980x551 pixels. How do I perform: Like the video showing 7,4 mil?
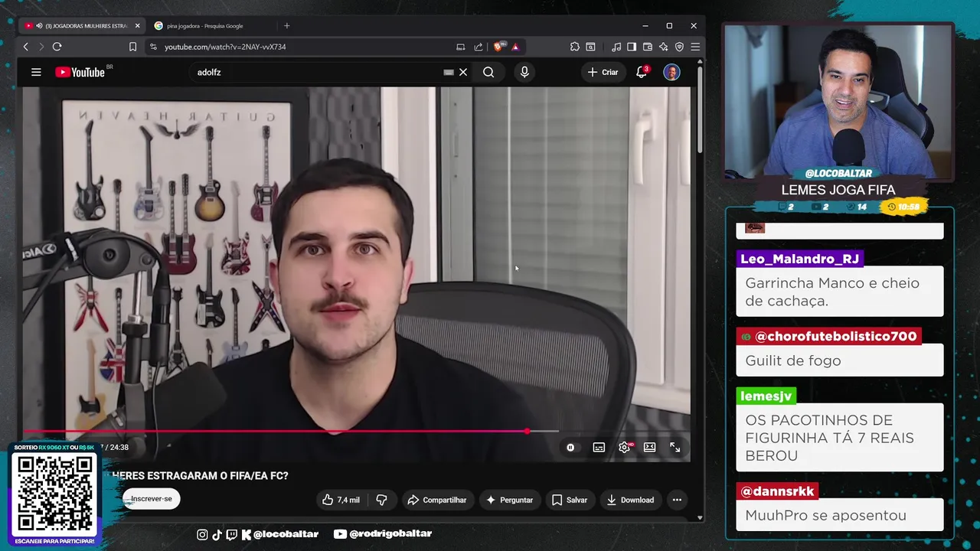click(x=341, y=500)
